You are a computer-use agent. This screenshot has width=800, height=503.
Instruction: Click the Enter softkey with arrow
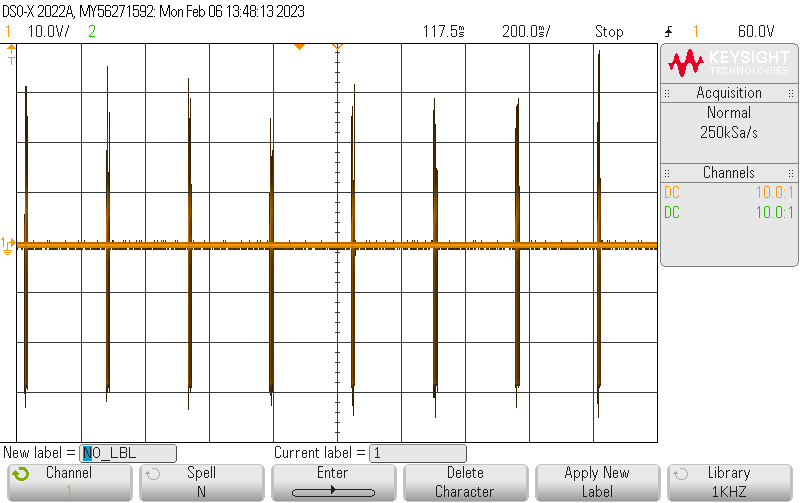click(333, 482)
